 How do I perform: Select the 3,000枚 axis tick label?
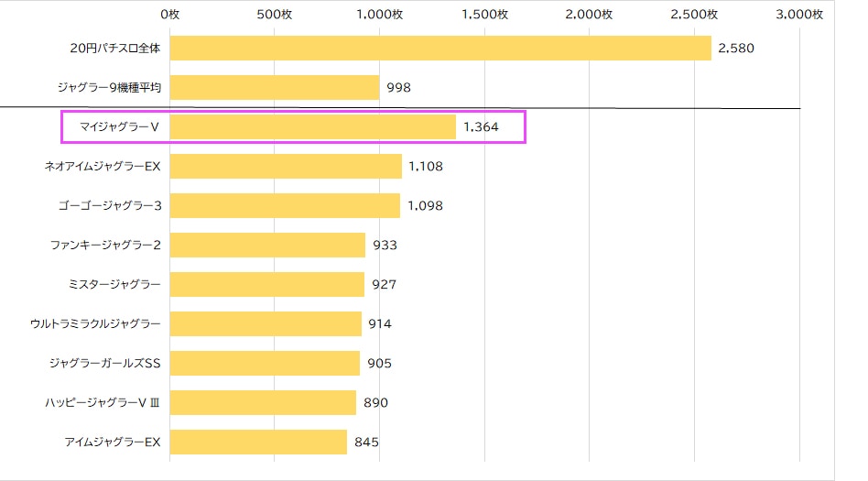click(x=799, y=15)
